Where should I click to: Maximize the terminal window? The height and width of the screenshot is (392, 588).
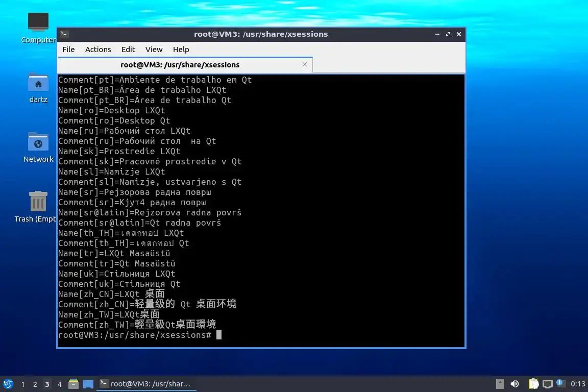point(448,34)
